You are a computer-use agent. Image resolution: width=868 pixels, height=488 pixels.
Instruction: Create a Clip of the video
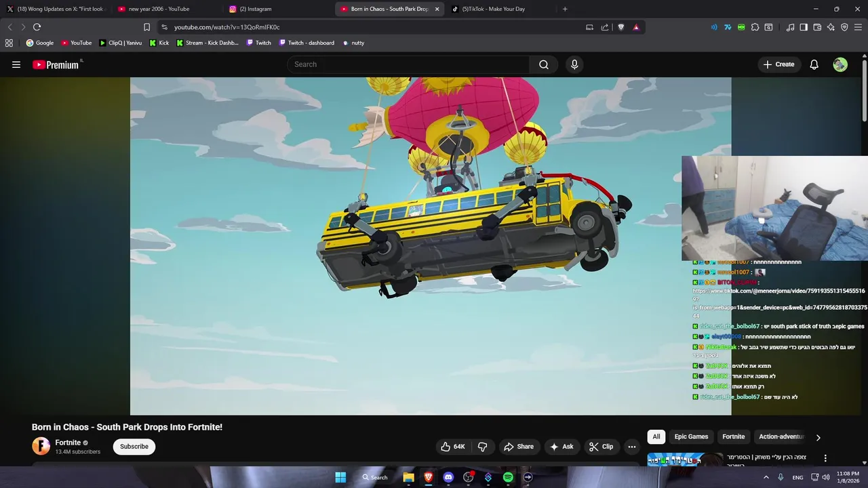601,447
